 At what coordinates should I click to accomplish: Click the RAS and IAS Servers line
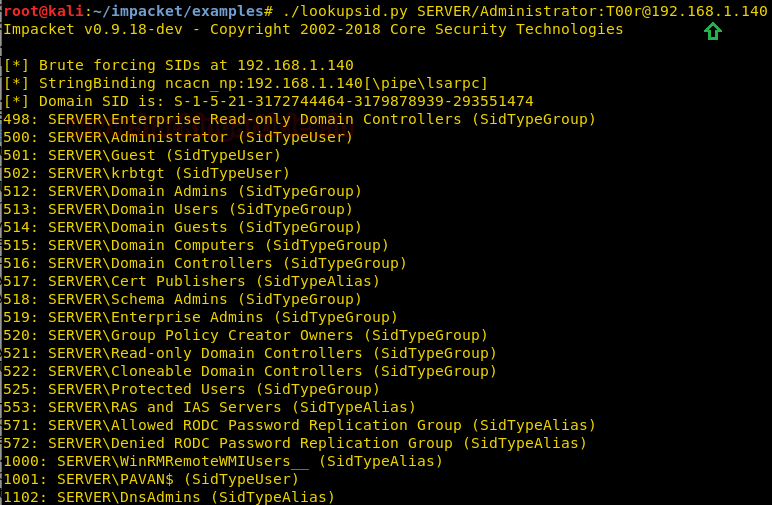tap(210, 407)
